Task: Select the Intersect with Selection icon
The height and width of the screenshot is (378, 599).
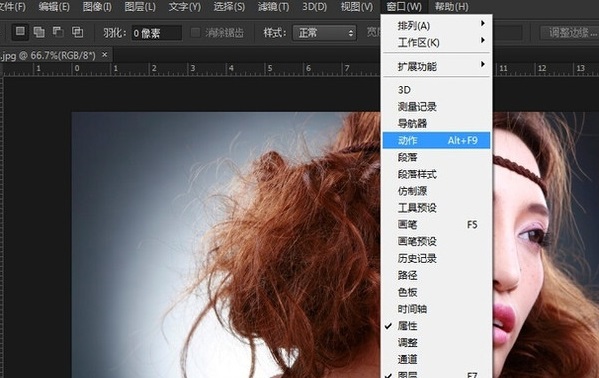Action: click(x=78, y=32)
